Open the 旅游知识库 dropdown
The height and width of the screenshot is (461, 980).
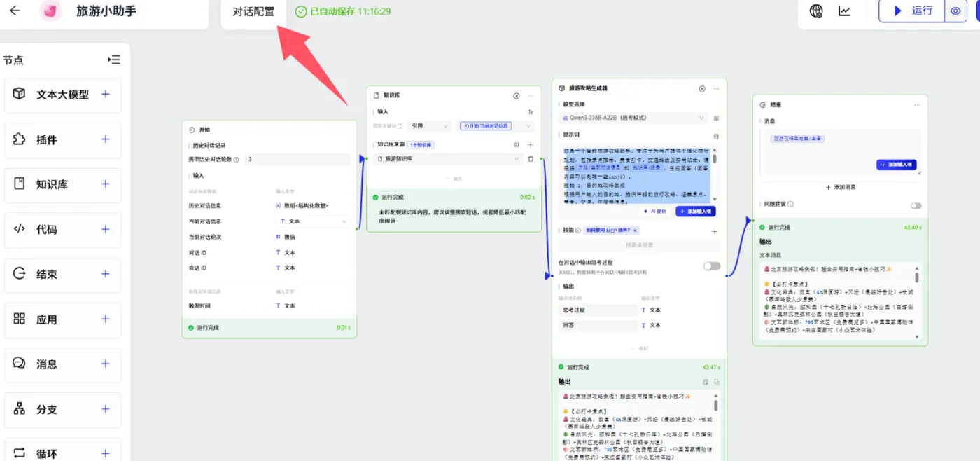(448, 159)
